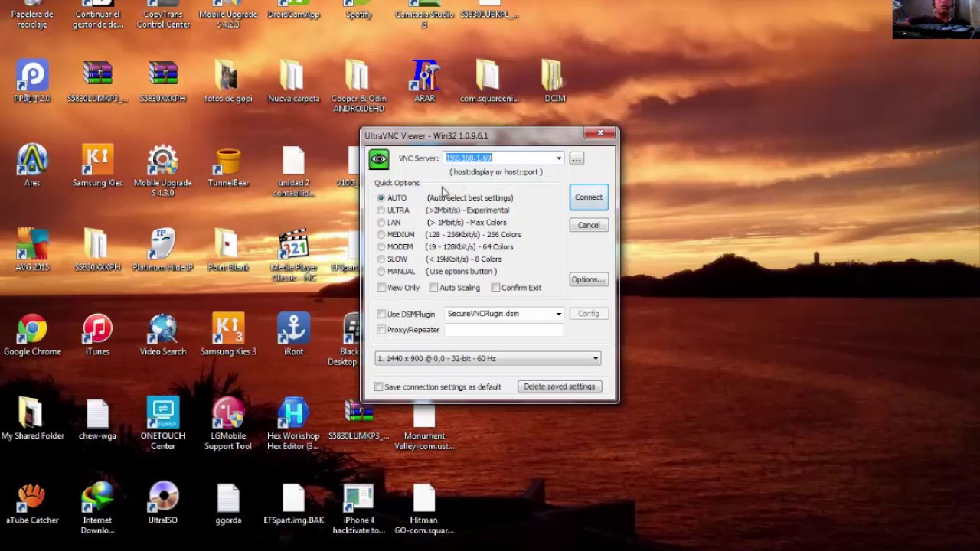Open the Nueva carpeta folder

tap(294, 81)
